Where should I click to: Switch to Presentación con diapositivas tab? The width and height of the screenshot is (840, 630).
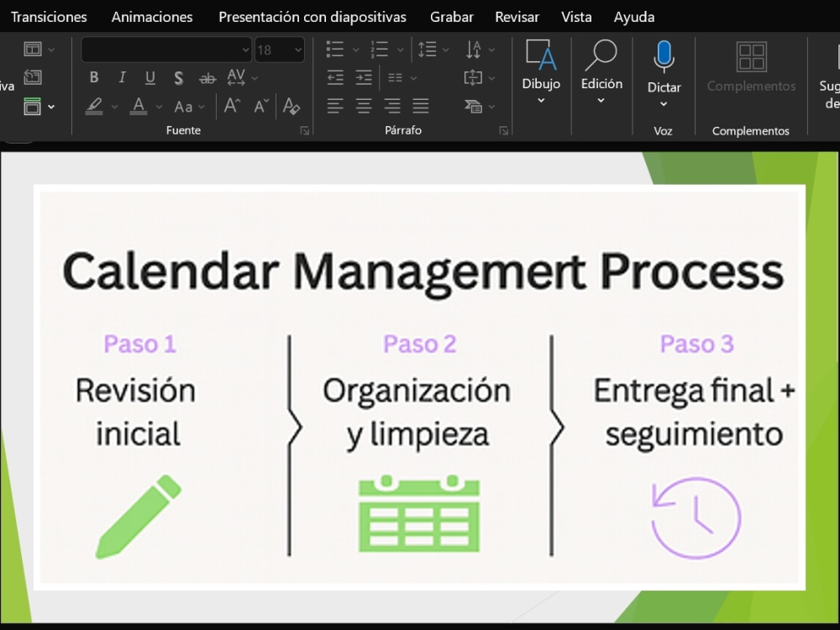[x=312, y=17]
